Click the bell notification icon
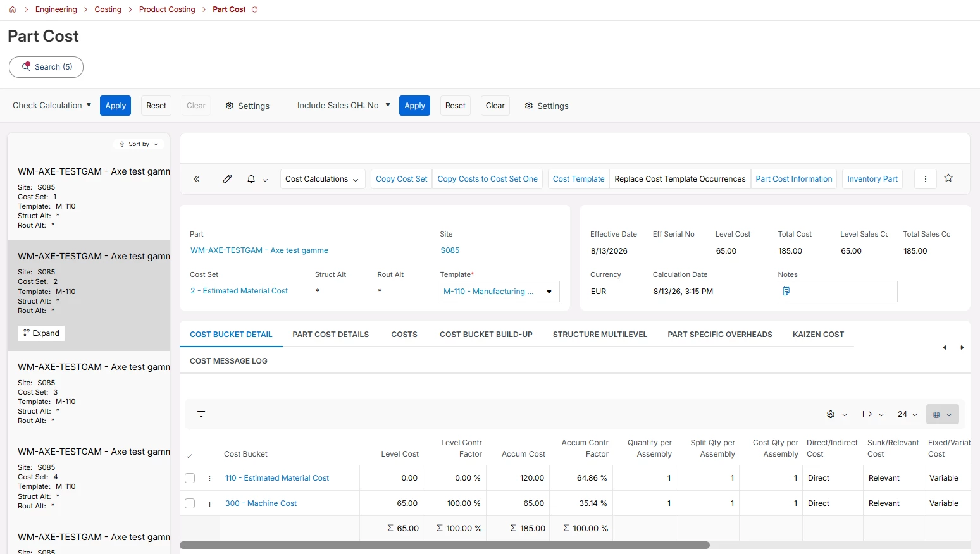This screenshot has width=980, height=554. pyautogui.click(x=251, y=179)
